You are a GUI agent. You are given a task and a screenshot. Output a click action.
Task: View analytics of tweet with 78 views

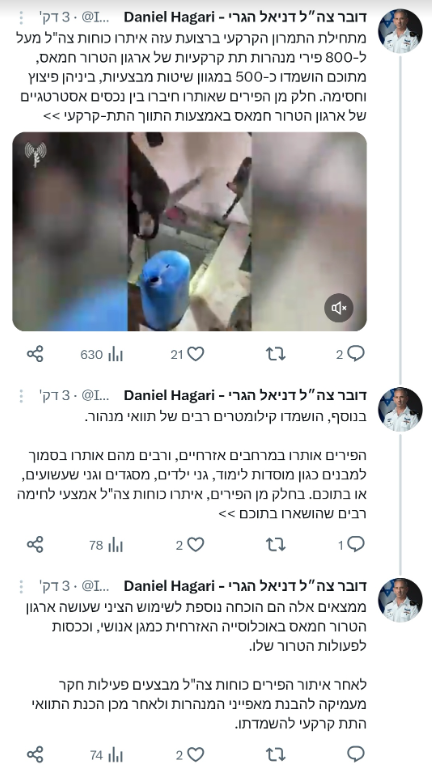[x=106, y=545]
